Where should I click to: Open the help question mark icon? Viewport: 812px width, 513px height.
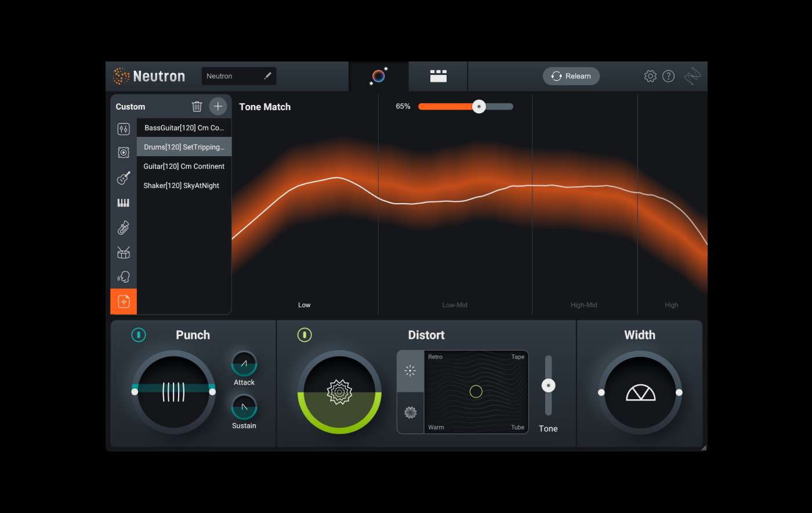pyautogui.click(x=668, y=76)
